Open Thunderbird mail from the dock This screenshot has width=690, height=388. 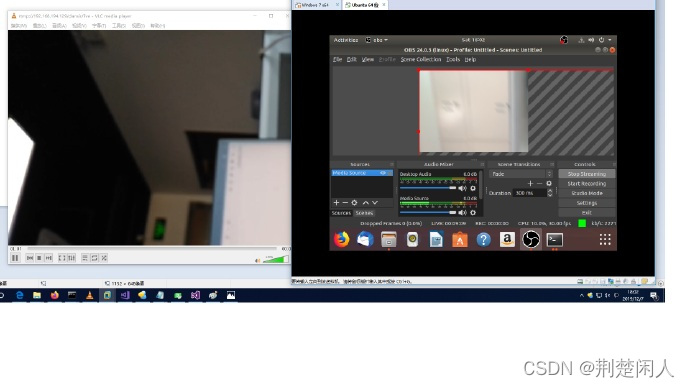tap(365, 240)
